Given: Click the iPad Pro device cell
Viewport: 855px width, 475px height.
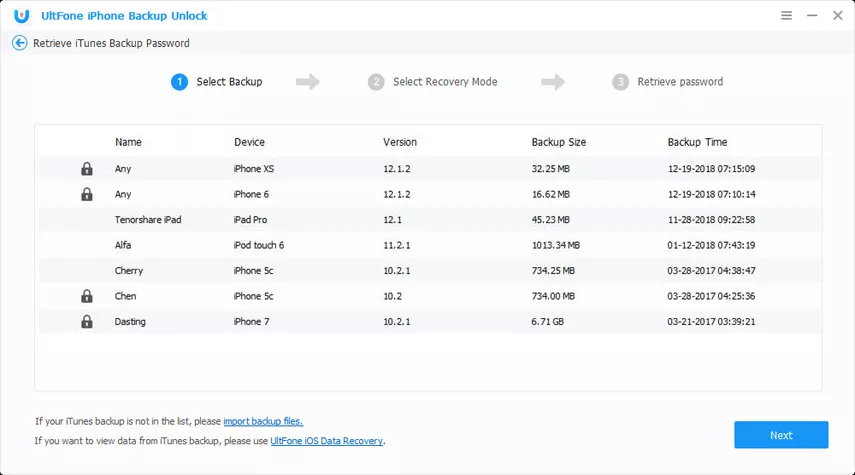Looking at the screenshot, I should click(250, 220).
